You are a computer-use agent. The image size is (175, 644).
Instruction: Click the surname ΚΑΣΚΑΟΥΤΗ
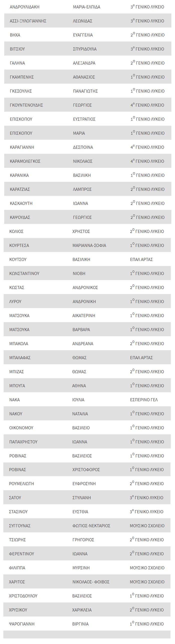21,203
